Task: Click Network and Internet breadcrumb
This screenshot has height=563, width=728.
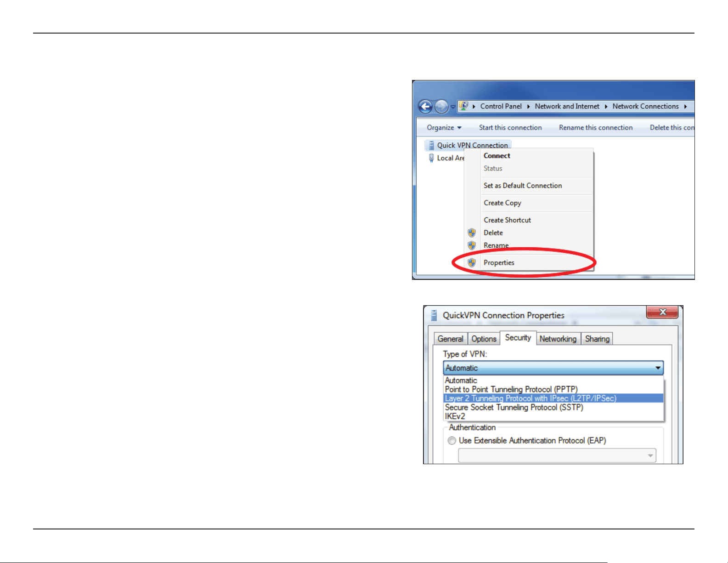Action: (x=567, y=106)
